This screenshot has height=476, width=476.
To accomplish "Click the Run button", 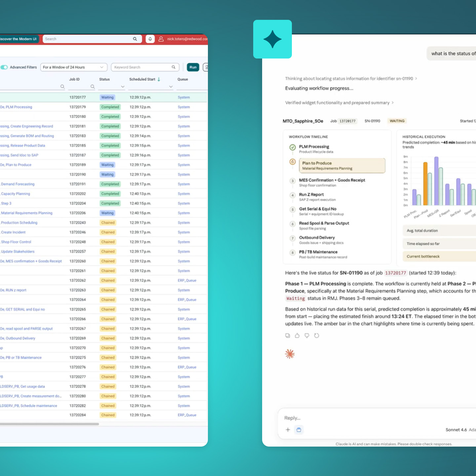I will [193, 67].
